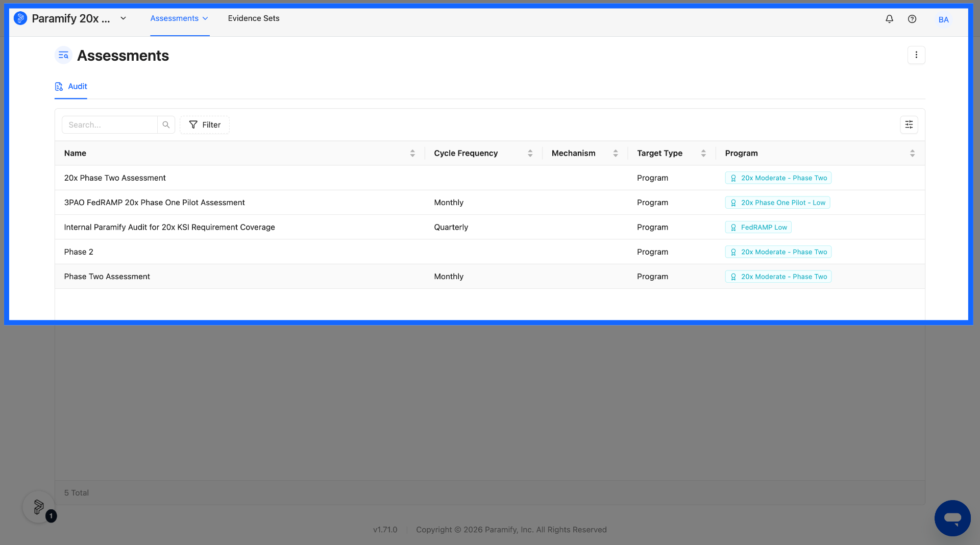This screenshot has height=545, width=980.
Task: Go to Evidence Sets
Action: click(254, 18)
